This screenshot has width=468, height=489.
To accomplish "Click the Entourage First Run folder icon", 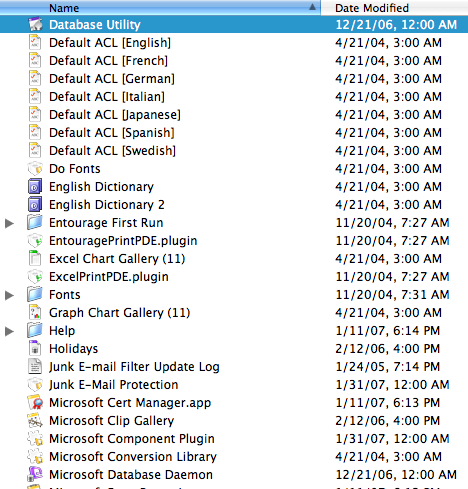I will tap(35, 223).
